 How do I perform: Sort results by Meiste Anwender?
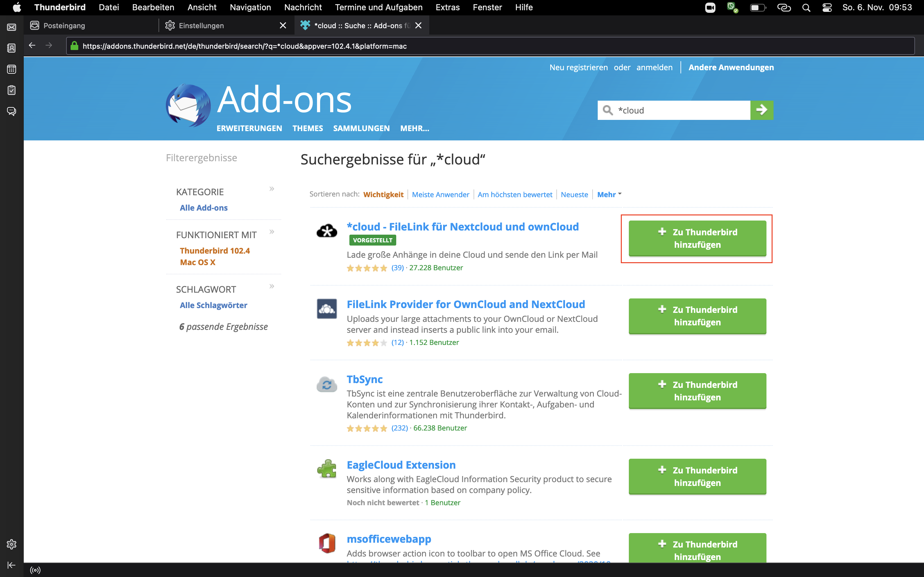click(x=440, y=195)
